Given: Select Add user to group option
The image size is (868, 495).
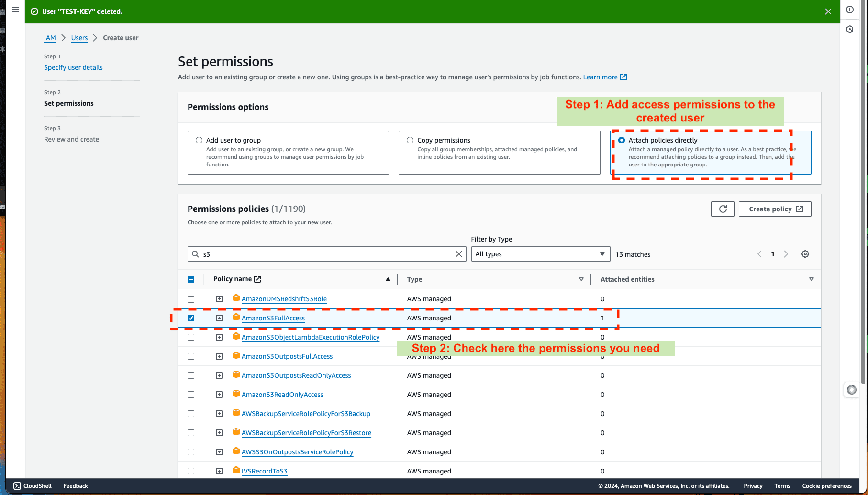Looking at the screenshot, I should tap(199, 140).
